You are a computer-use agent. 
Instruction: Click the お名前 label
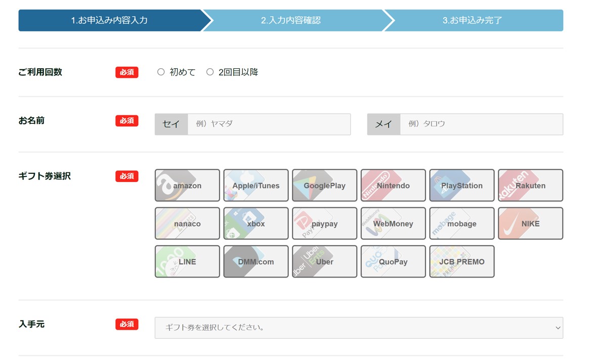point(31,121)
